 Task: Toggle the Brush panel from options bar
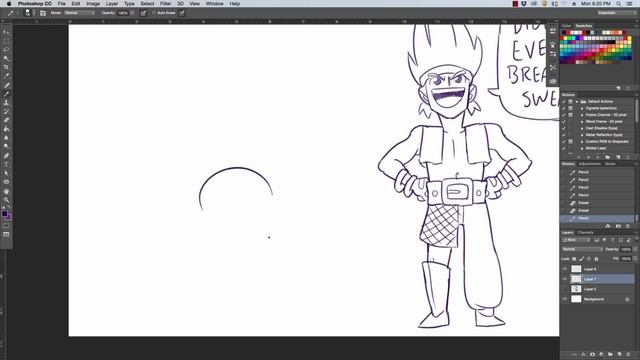tap(42, 13)
